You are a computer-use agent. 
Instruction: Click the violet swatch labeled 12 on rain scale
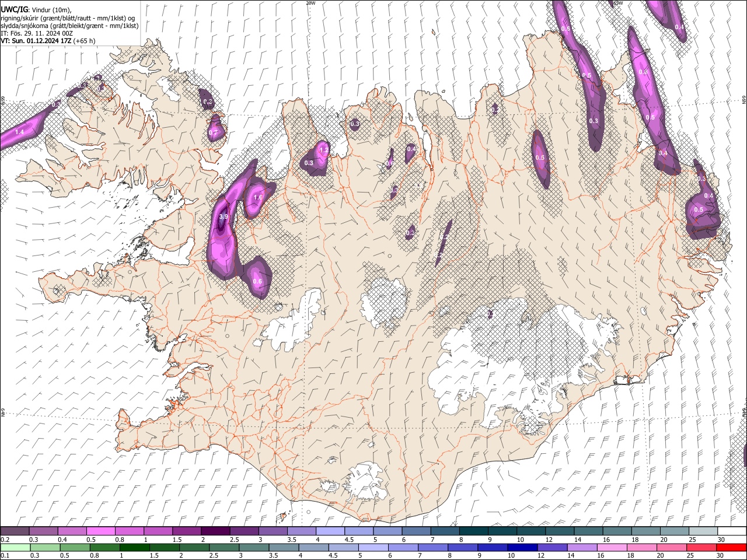click(551, 547)
